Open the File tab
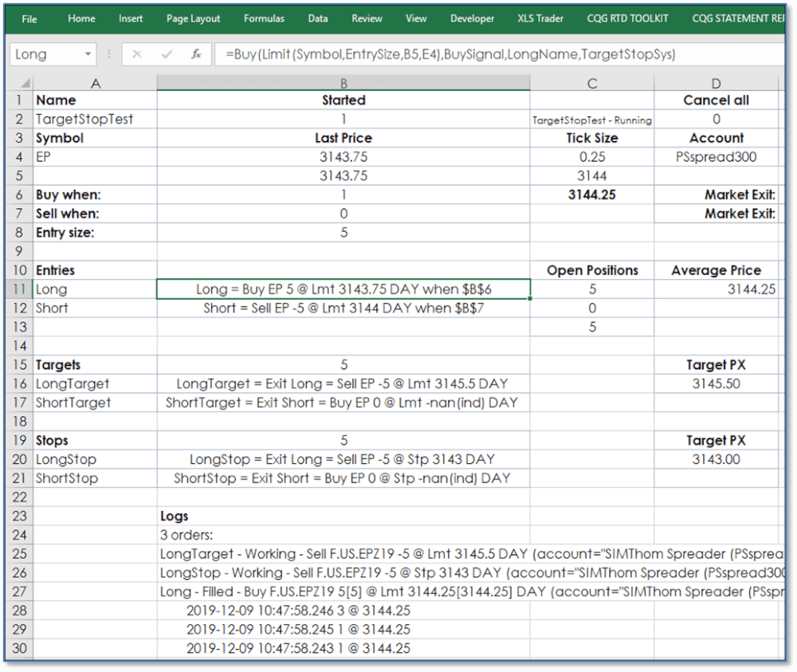The height and width of the screenshot is (672, 797). coord(29,18)
